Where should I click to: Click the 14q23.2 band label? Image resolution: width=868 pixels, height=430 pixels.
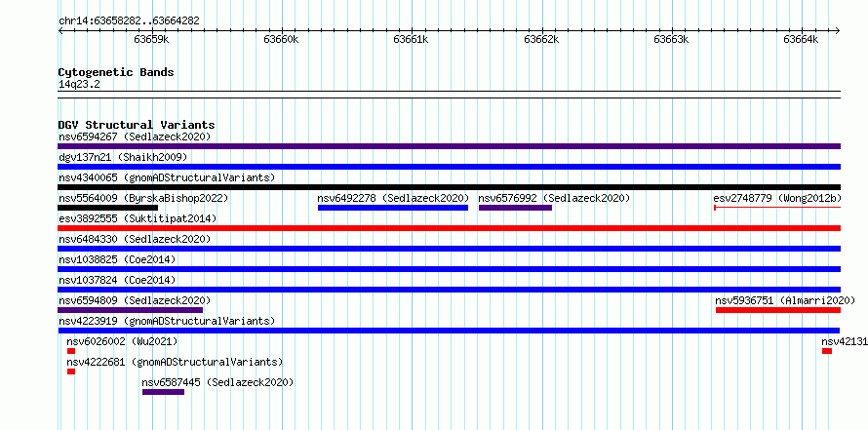tap(79, 85)
